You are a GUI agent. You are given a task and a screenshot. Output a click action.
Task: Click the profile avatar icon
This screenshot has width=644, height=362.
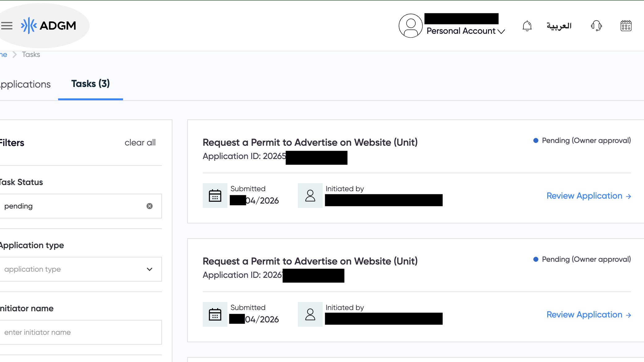(x=410, y=25)
